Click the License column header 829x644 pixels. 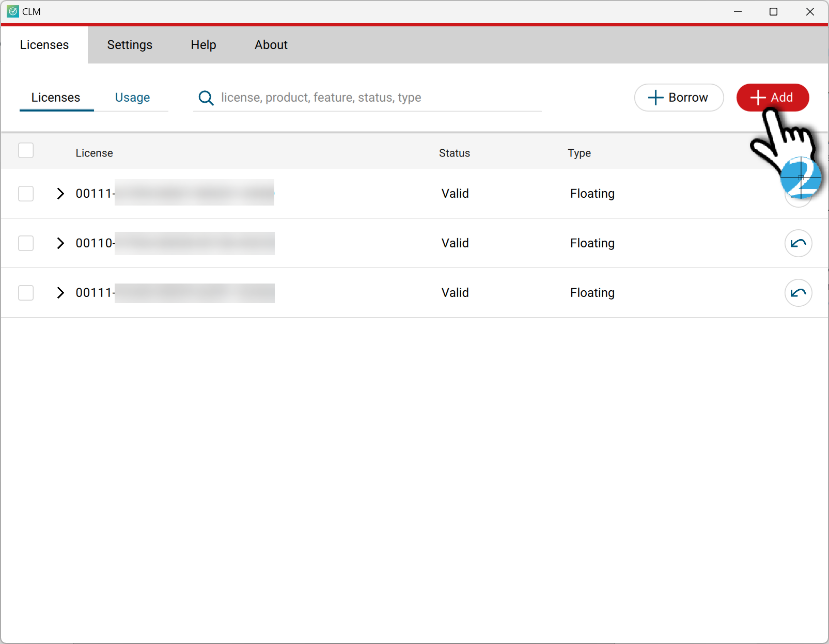pos(94,153)
